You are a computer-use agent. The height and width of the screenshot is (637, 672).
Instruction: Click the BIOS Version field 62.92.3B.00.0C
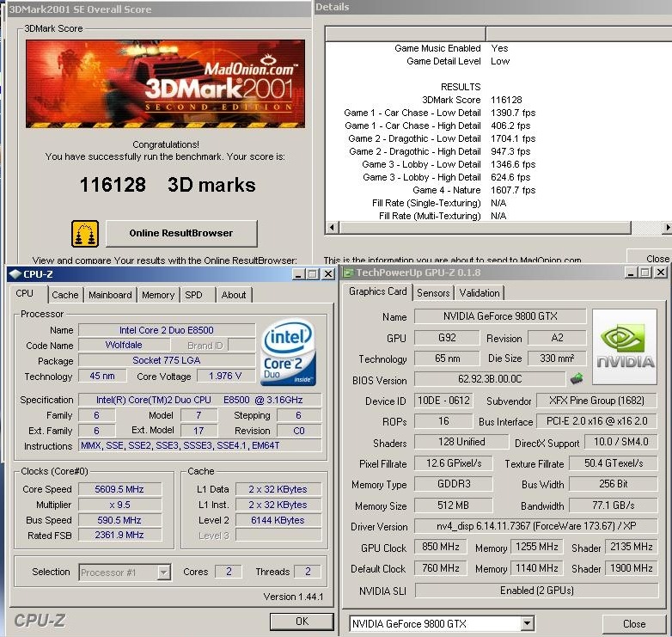[490, 379]
